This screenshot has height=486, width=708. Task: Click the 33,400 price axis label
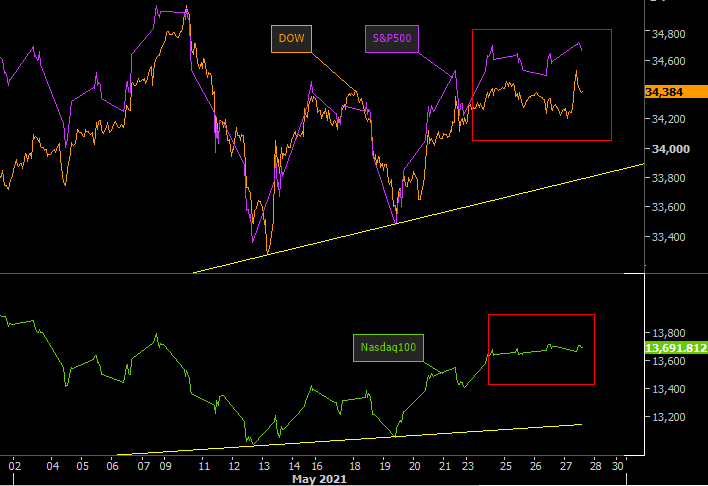668,237
